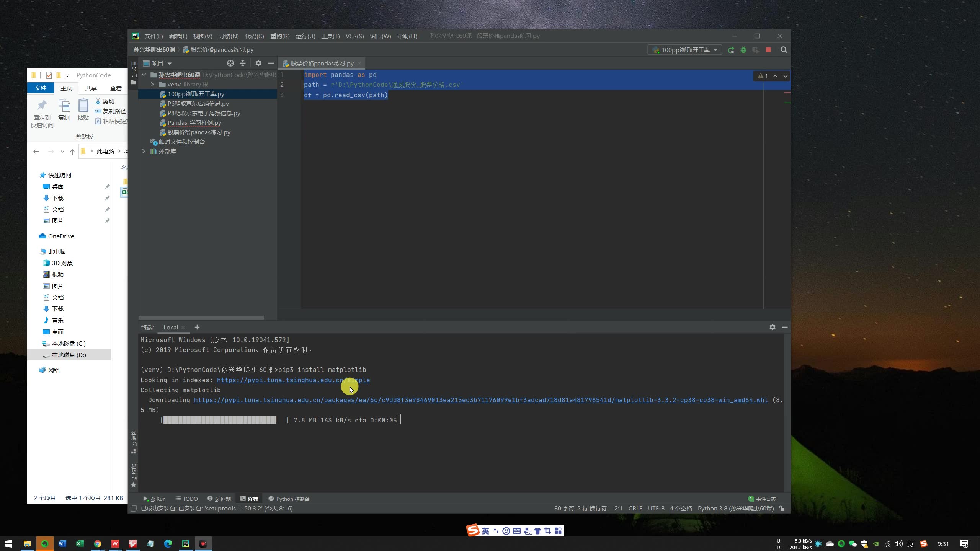This screenshot has width=980, height=551.
Task: Open project panel gear settings
Action: pyautogui.click(x=258, y=63)
